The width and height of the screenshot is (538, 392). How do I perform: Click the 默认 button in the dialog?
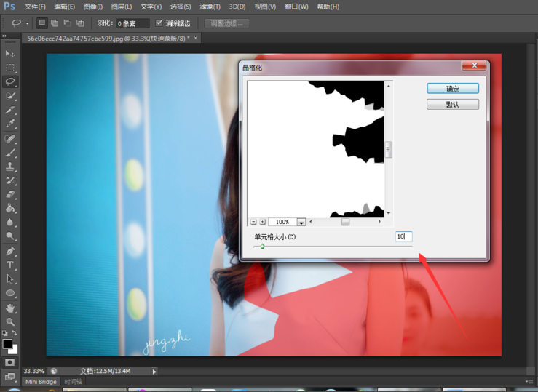click(452, 105)
